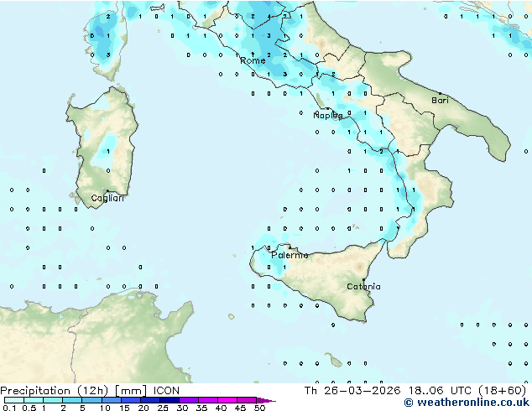Image resolution: width=532 pixels, height=411 pixels.
Task: Click the '0.5' legend value
Action: 29,408
